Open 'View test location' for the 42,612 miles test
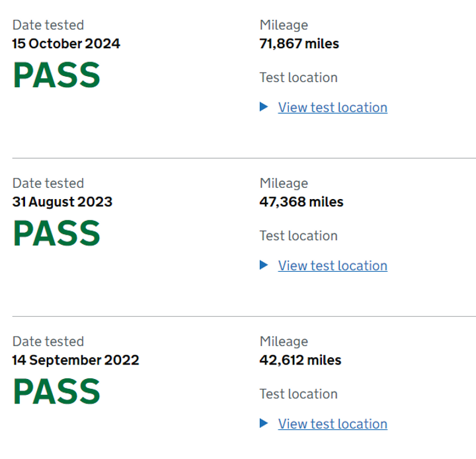Screen dimensions: 476x459 [x=333, y=423]
